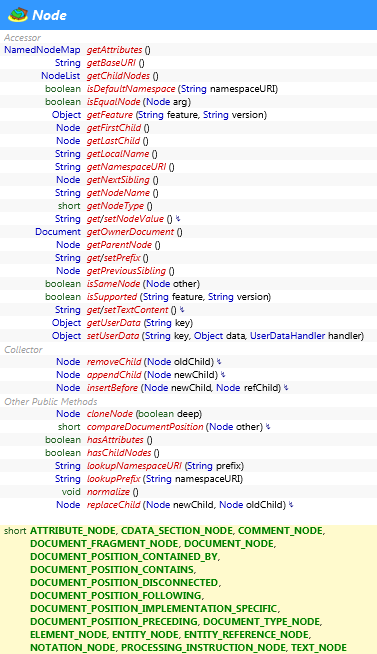The width and height of the screenshot is (377, 654).
Task: Select the insertBefore method
Action: 112,387
